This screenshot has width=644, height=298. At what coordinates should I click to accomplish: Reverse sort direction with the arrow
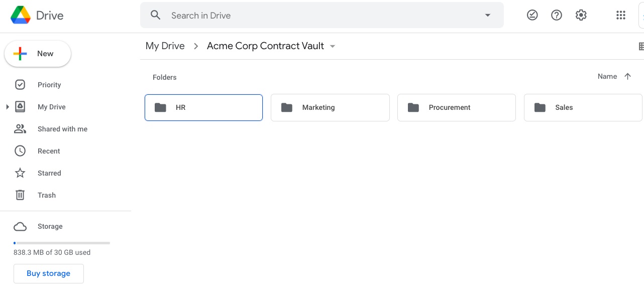(x=627, y=76)
